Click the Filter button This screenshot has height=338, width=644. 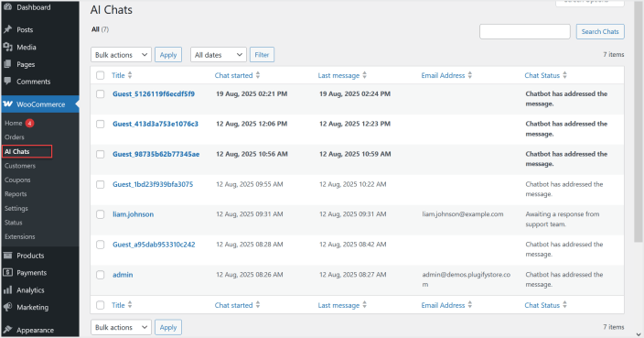(262, 55)
